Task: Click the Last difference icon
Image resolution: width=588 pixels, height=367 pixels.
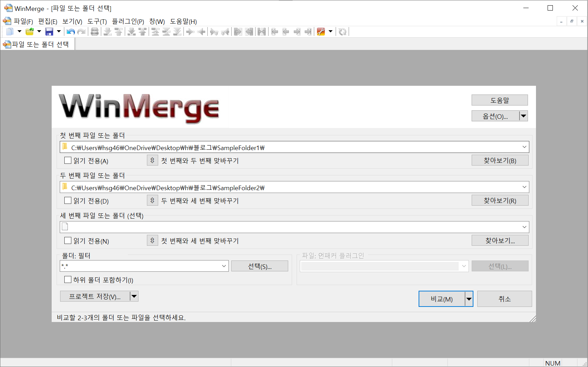Action: point(177,32)
